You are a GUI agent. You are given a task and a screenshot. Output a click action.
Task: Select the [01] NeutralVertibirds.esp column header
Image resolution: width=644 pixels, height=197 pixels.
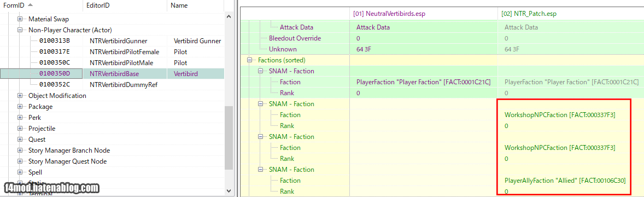point(423,14)
